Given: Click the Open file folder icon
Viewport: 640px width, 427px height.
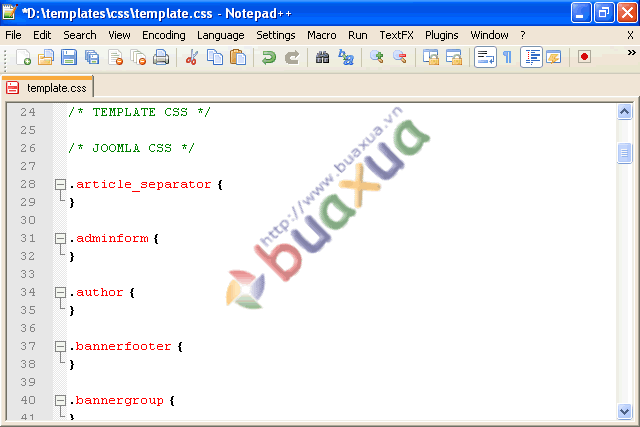Looking at the screenshot, I should 46,57.
